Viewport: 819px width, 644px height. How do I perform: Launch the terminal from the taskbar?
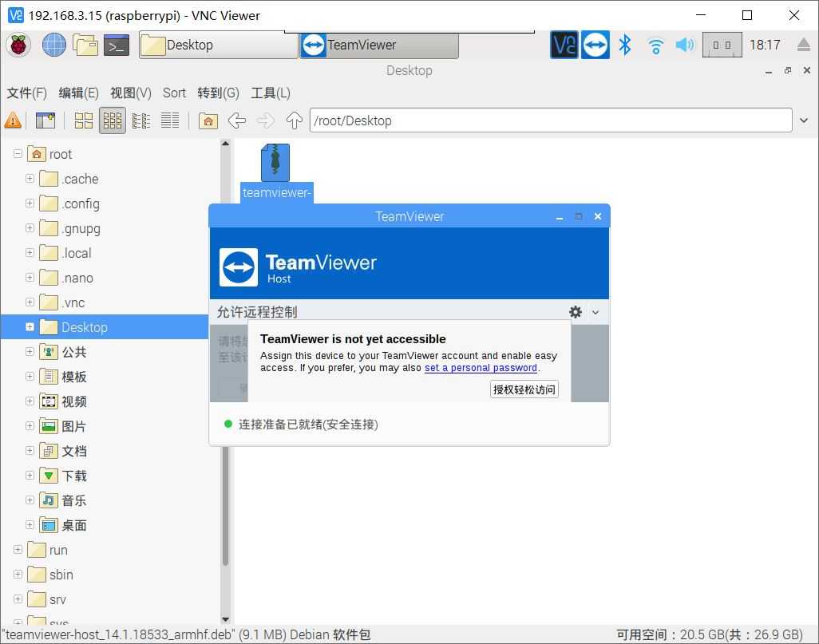click(x=117, y=45)
